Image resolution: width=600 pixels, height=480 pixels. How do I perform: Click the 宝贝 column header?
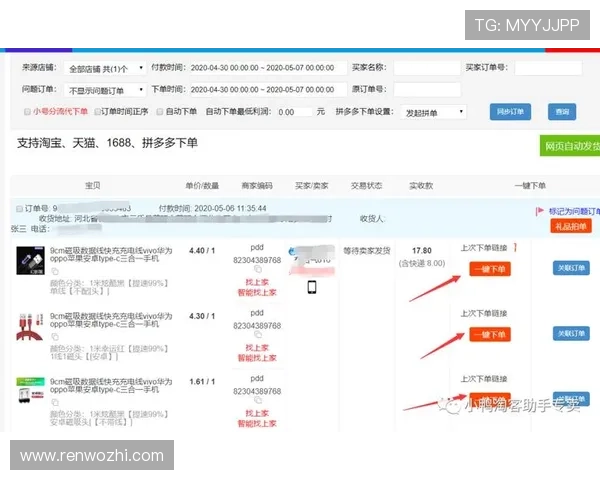pos(93,186)
